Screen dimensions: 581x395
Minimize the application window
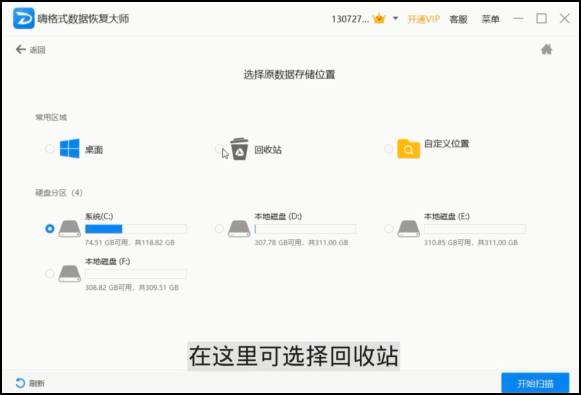(518, 18)
